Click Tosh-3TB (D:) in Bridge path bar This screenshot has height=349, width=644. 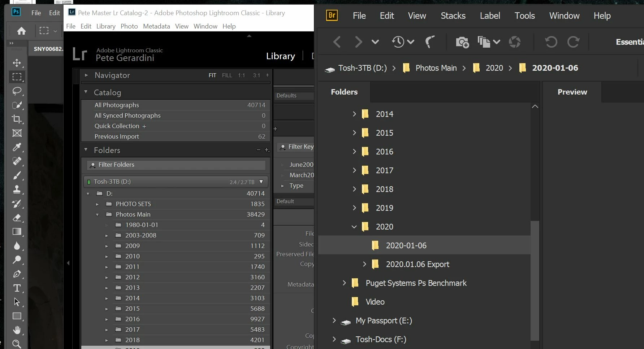(362, 68)
